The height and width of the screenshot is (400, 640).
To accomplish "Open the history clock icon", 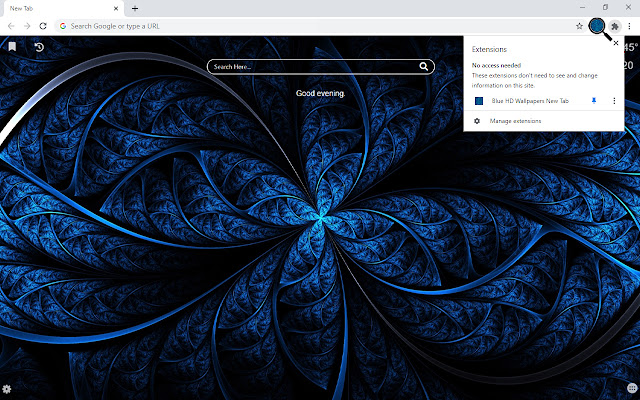I will pos(39,47).
